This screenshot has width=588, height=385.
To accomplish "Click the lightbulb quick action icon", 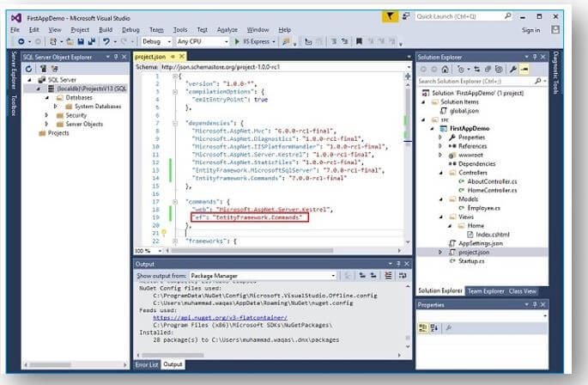I will (x=163, y=233).
